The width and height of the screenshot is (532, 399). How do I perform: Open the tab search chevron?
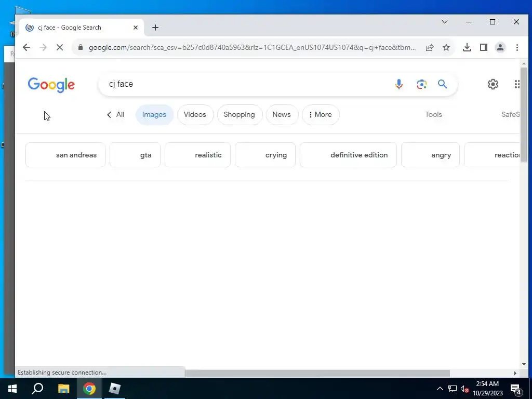pos(445,22)
